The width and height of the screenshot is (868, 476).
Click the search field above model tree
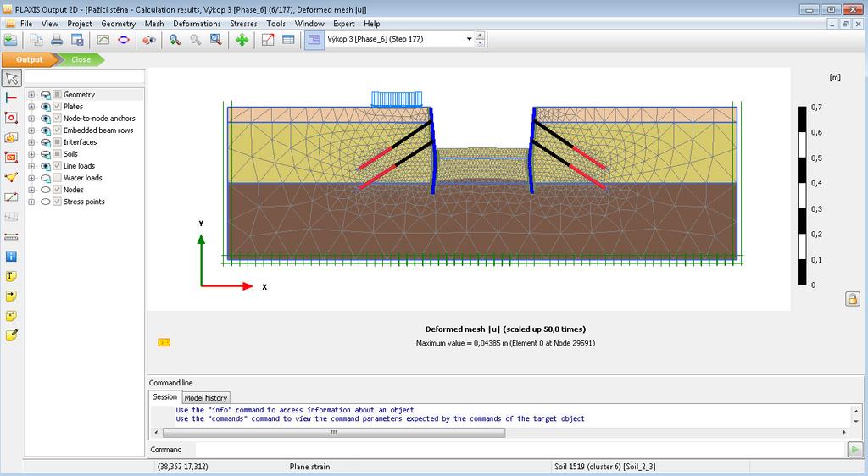tap(85, 77)
